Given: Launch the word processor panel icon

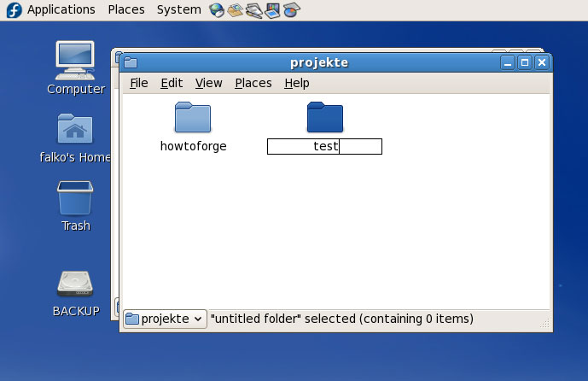Looking at the screenshot, I should (253, 10).
